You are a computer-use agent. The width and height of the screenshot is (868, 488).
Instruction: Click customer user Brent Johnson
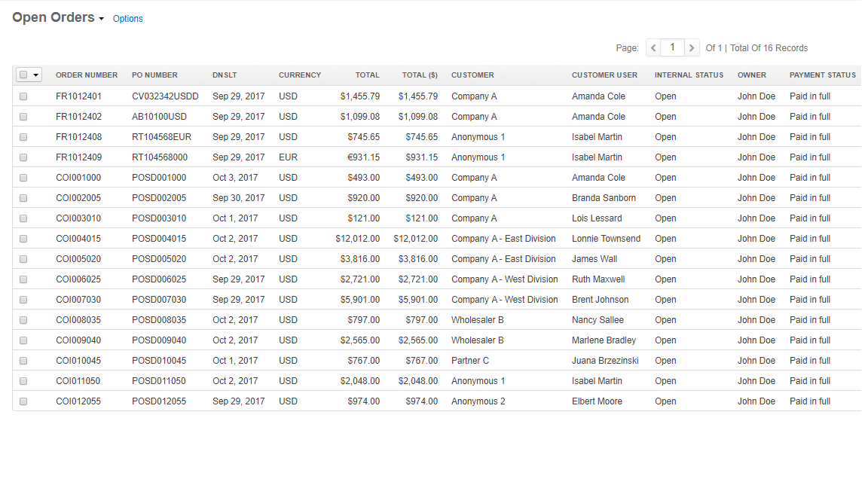(600, 300)
